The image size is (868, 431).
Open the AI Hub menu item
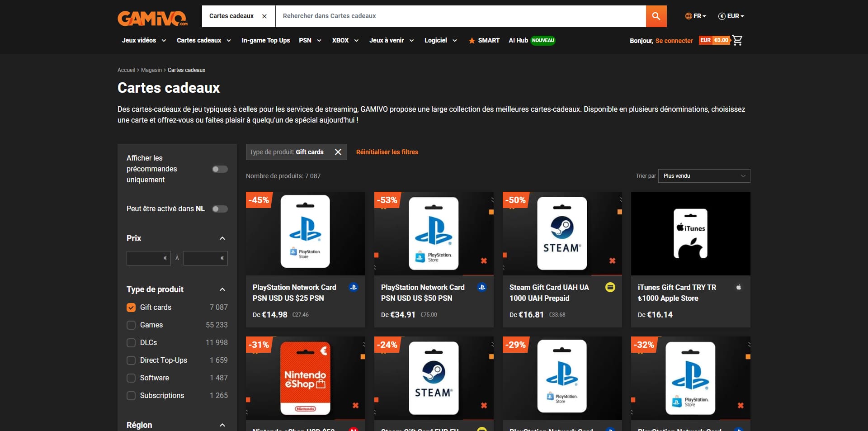(x=518, y=40)
